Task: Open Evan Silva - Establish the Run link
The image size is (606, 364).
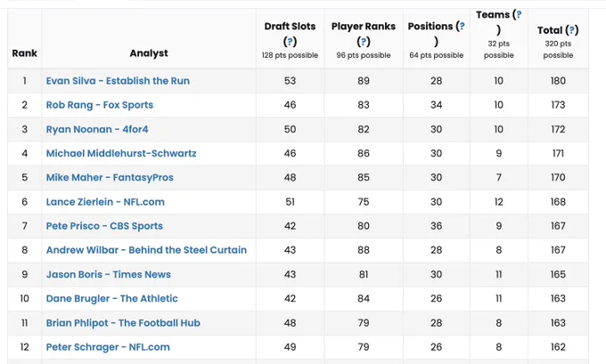Action: tap(118, 81)
